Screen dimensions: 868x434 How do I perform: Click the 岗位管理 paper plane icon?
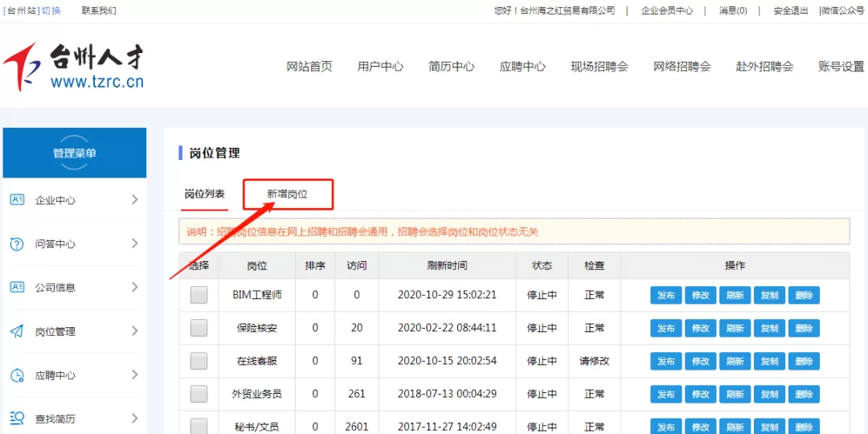point(17,331)
